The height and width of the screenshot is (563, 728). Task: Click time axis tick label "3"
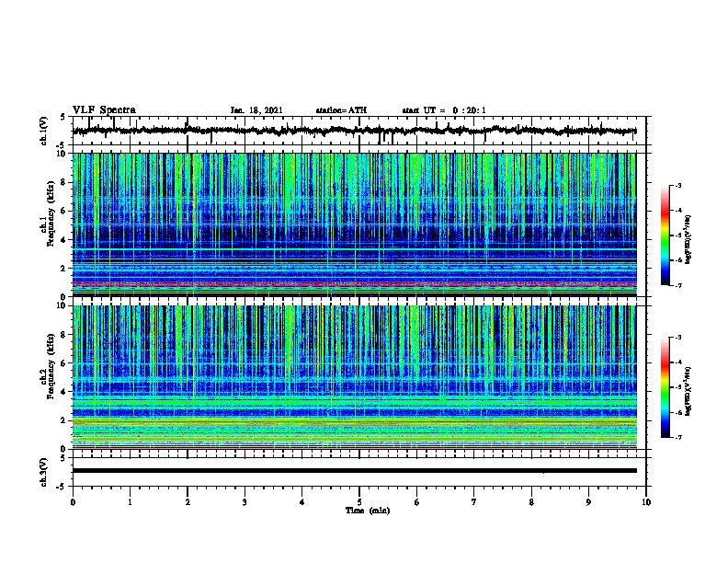pyautogui.click(x=245, y=502)
